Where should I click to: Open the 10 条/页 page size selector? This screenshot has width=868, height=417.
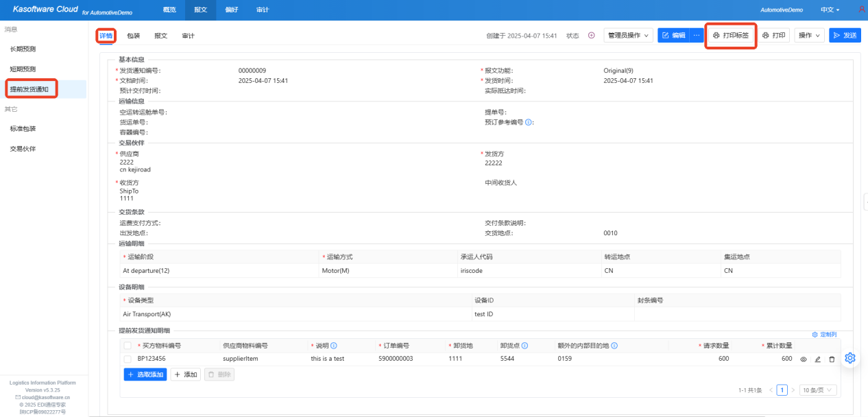click(818, 390)
